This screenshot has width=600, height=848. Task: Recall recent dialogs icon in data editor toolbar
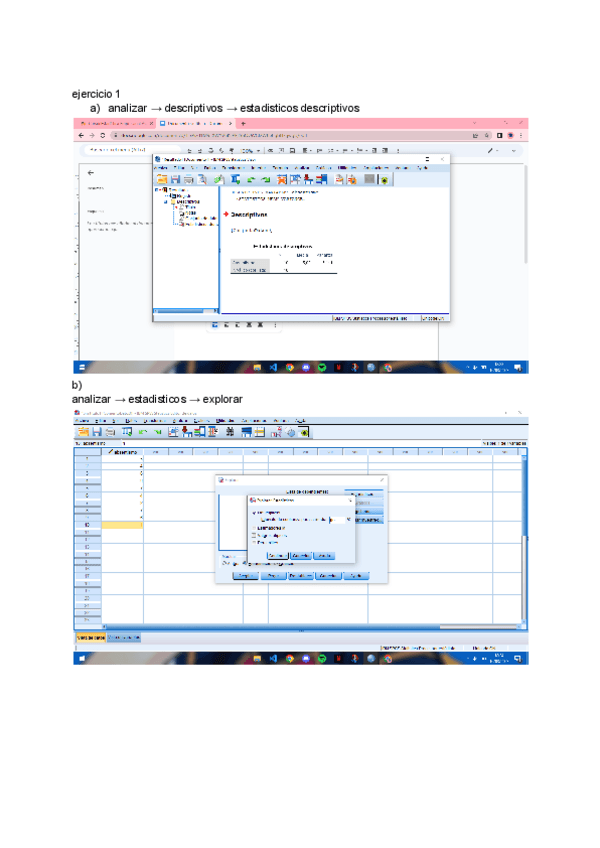127,432
